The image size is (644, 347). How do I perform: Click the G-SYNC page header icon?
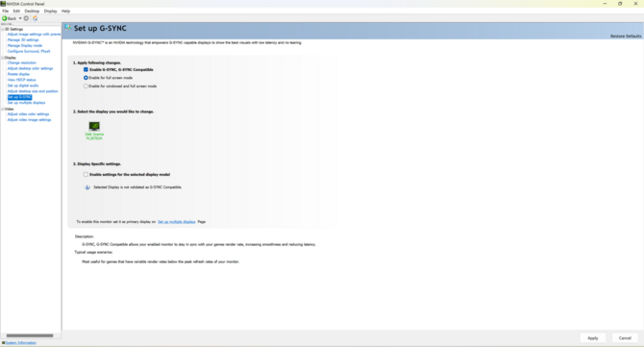[68, 28]
